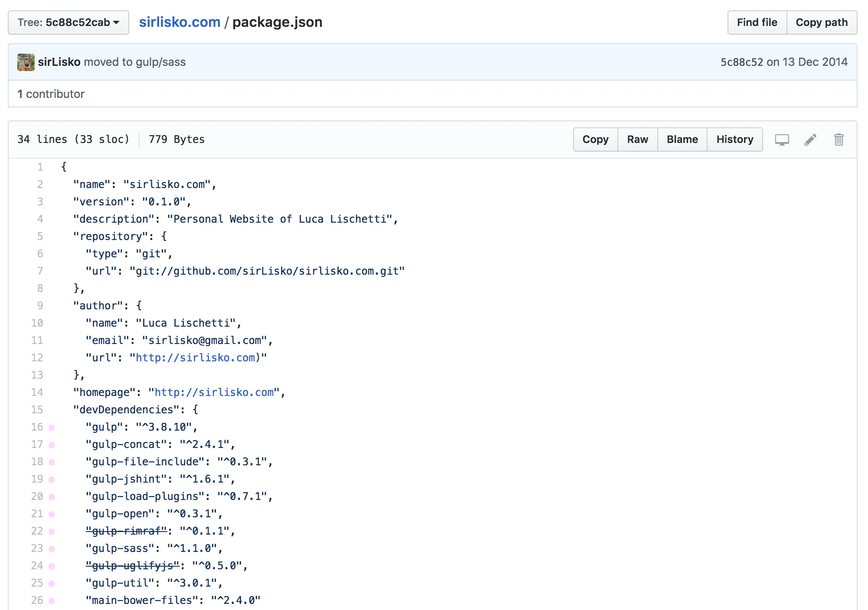Follow the homepage http://sirlisko.com link
The height and width of the screenshot is (610, 868).
click(215, 392)
